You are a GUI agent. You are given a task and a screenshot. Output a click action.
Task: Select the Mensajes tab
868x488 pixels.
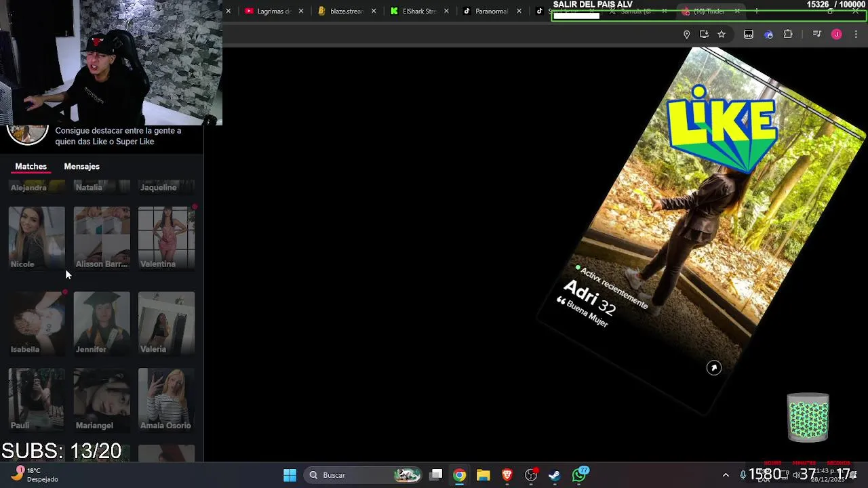81,166
